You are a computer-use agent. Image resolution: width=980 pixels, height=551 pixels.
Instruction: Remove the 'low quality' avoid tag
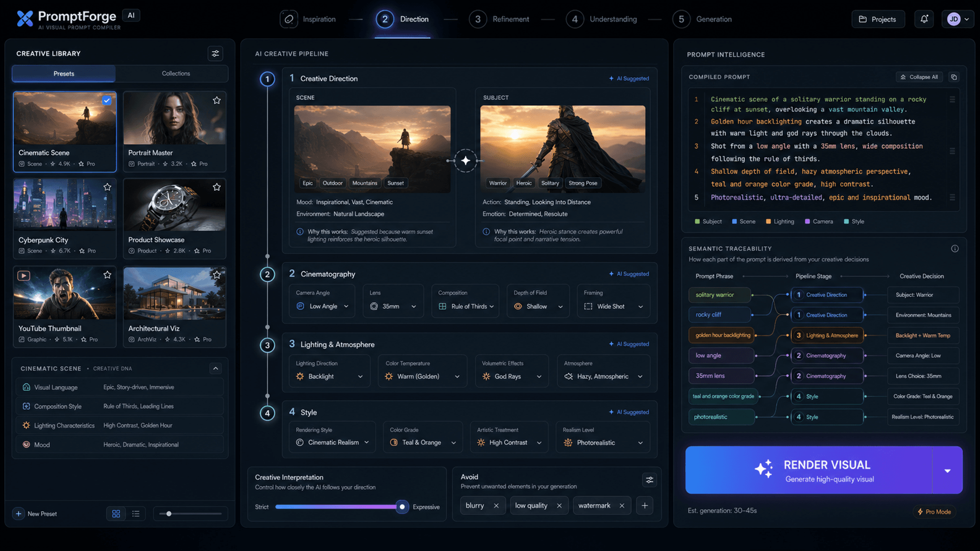(559, 506)
